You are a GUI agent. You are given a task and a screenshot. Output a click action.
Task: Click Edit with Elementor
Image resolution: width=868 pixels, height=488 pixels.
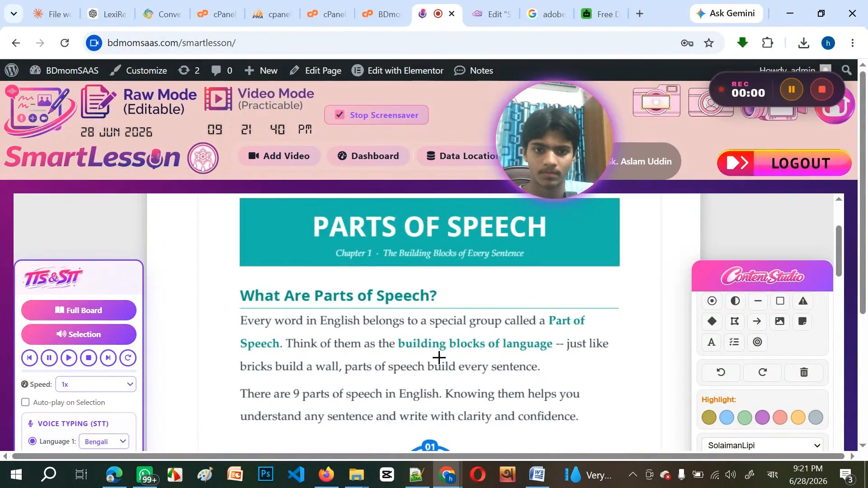click(x=398, y=70)
